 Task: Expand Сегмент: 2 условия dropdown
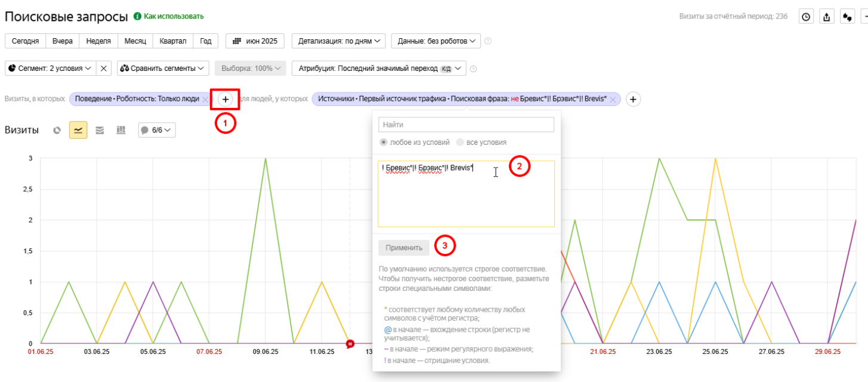point(50,69)
